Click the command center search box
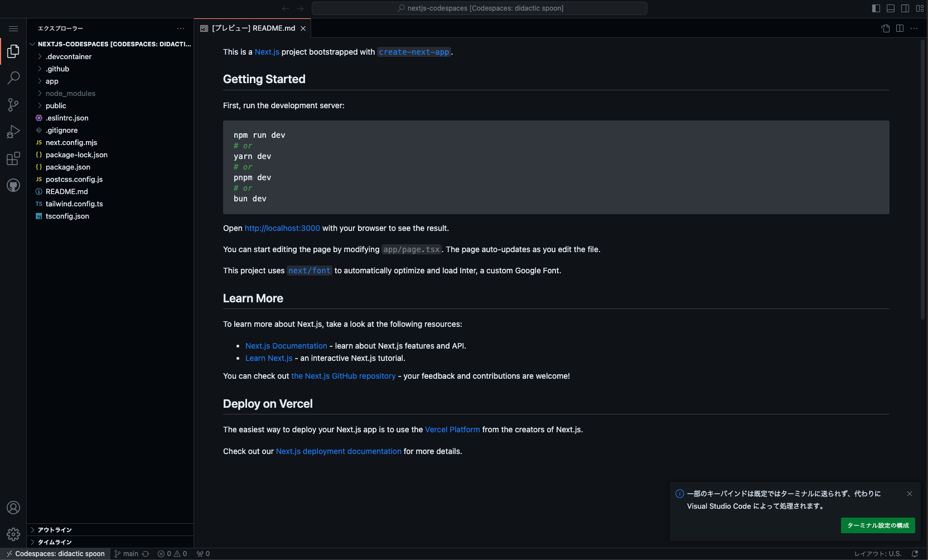928x560 pixels. click(480, 8)
